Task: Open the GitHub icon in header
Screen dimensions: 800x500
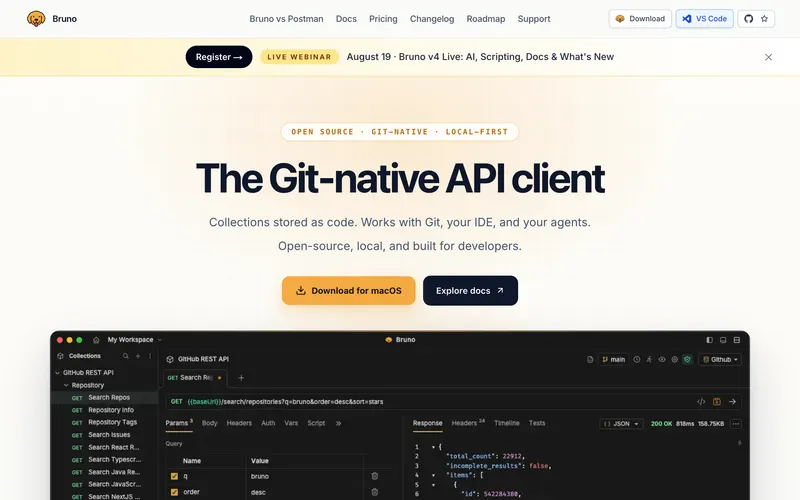Action: coord(748,19)
